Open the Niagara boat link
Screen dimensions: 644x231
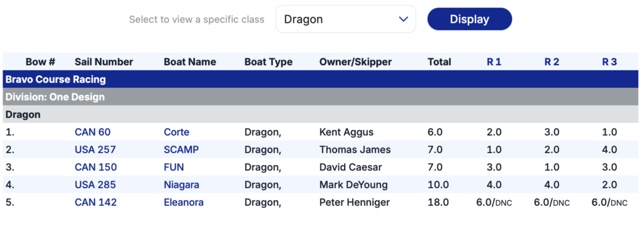click(x=182, y=185)
